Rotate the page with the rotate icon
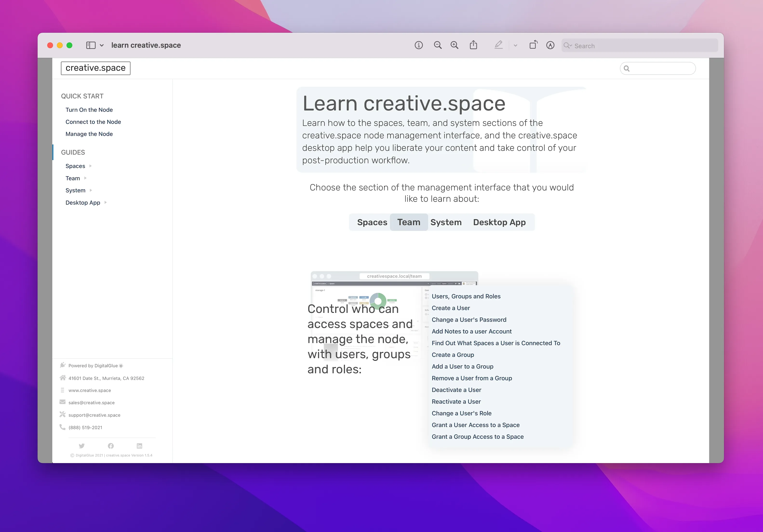This screenshot has width=763, height=532. pyautogui.click(x=533, y=45)
